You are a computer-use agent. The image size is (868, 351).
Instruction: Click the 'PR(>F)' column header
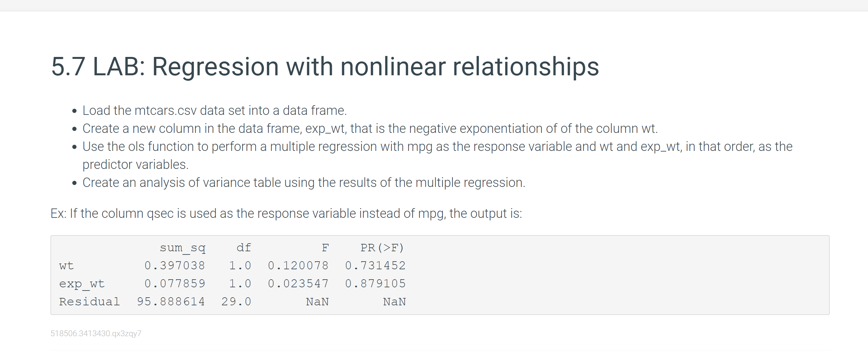click(382, 248)
